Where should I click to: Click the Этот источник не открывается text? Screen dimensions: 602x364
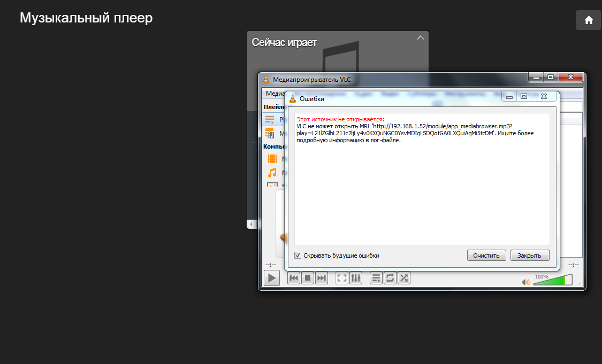(x=340, y=119)
